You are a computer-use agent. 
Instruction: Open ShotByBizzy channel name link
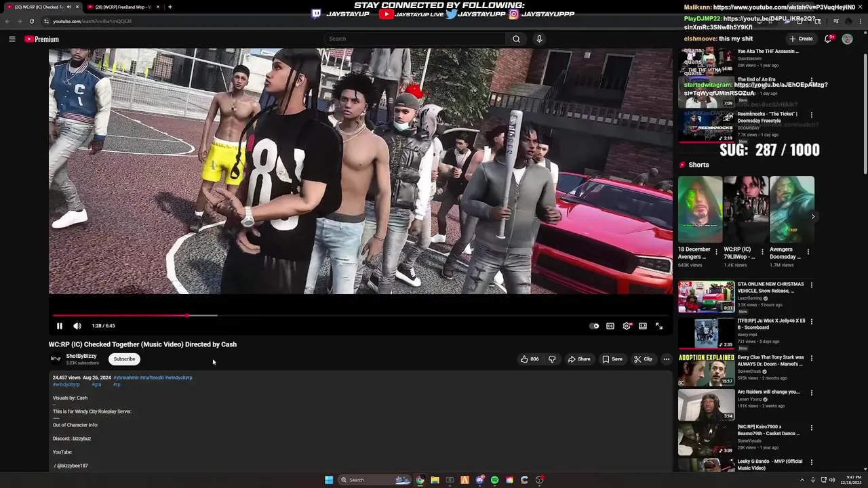tap(81, 356)
